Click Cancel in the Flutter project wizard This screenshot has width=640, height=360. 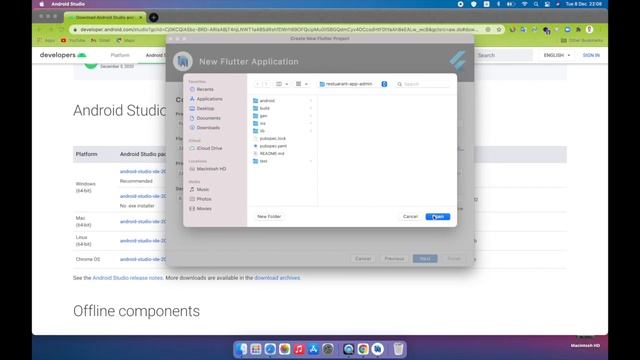click(363, 259)
